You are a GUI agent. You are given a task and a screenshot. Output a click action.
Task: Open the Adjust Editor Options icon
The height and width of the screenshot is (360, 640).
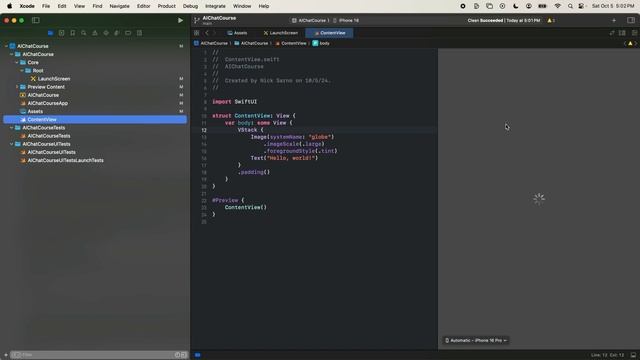622,33
